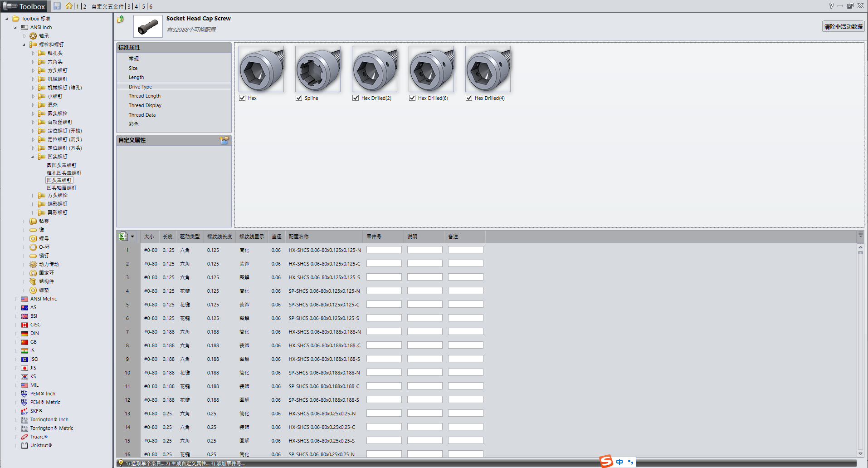Toggle the Spline drive type checkbox
This screenshot has width=868, height=468.
299,98
